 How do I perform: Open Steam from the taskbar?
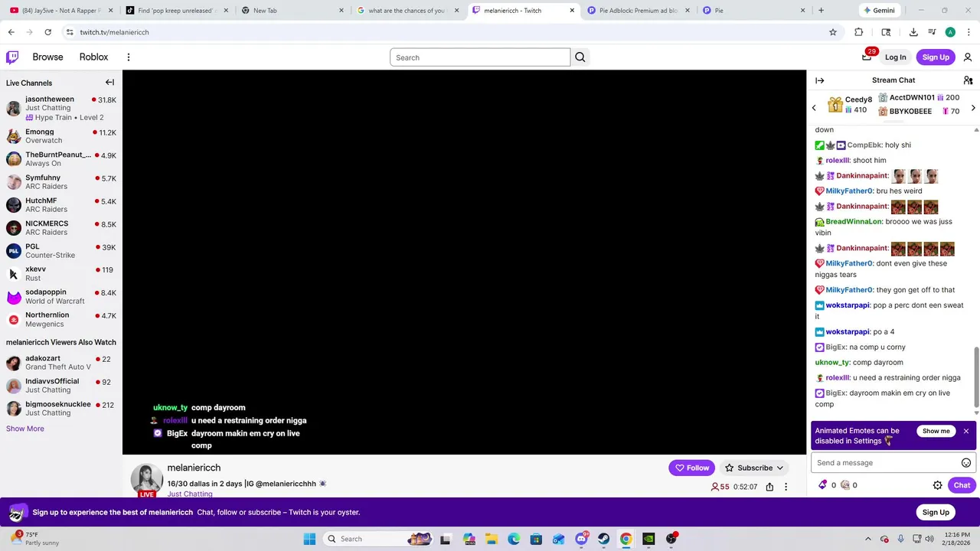(603, 539)
